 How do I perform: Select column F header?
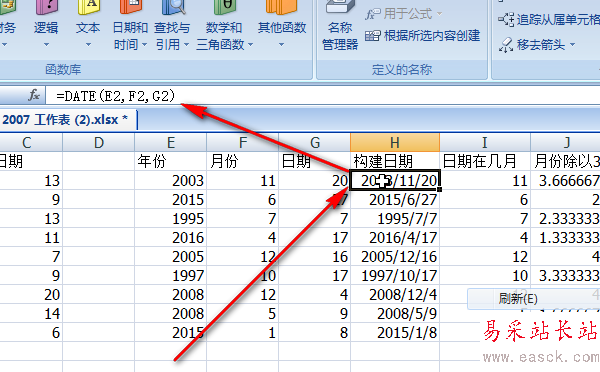(243, 143)
